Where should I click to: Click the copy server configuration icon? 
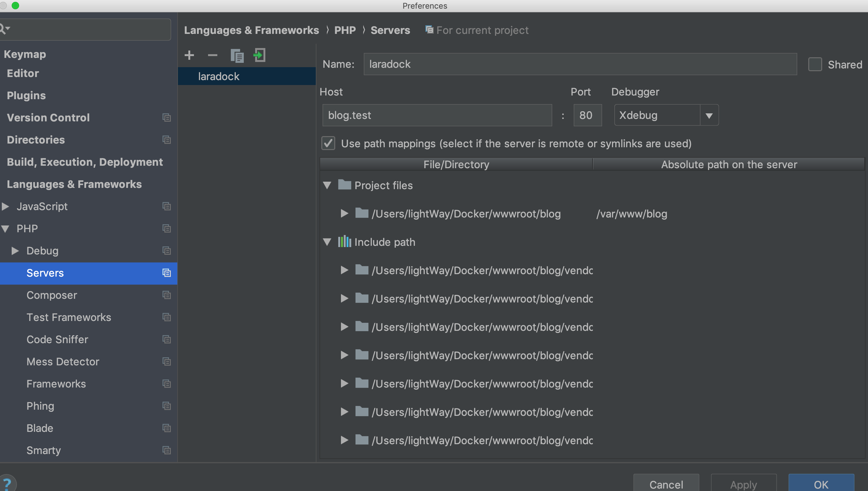(237, 56)
